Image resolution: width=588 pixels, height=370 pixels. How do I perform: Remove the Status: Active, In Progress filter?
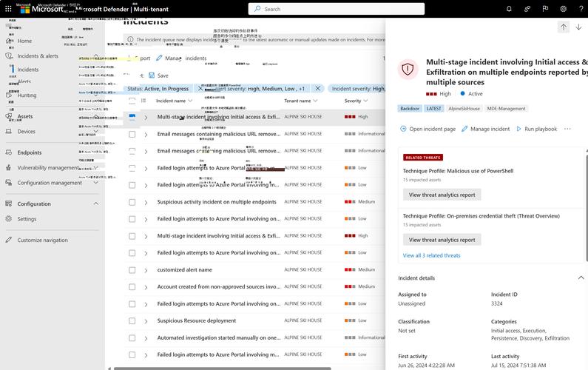[199, 88]
